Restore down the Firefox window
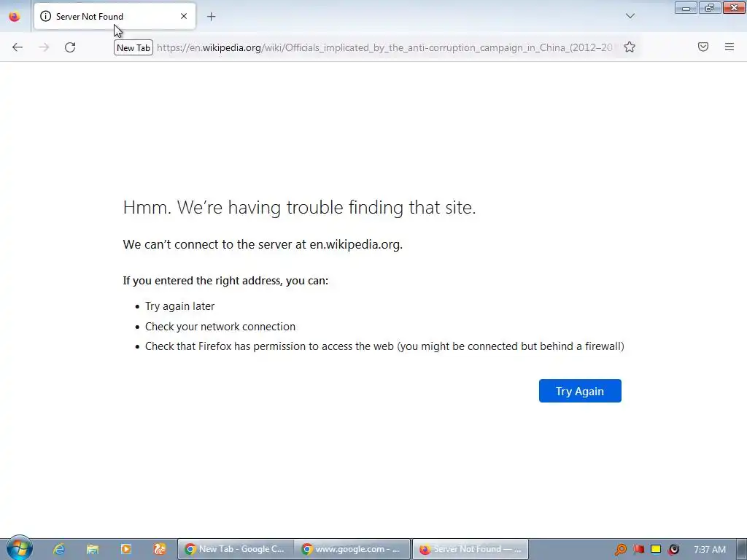 (709, 7)
